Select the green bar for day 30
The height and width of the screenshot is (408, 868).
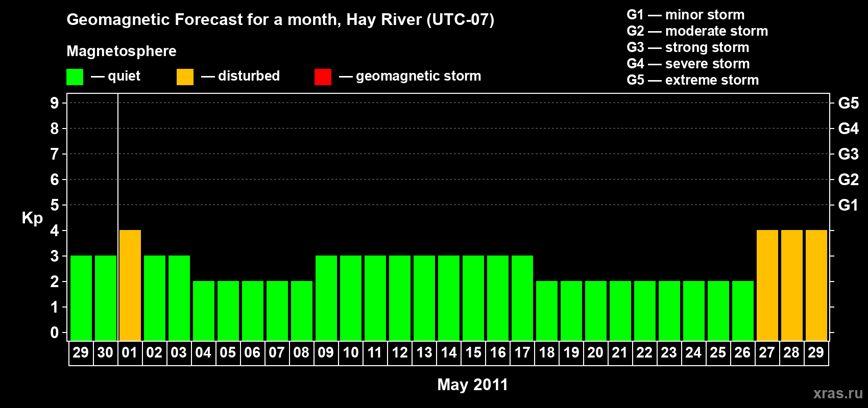click(106, 298)
